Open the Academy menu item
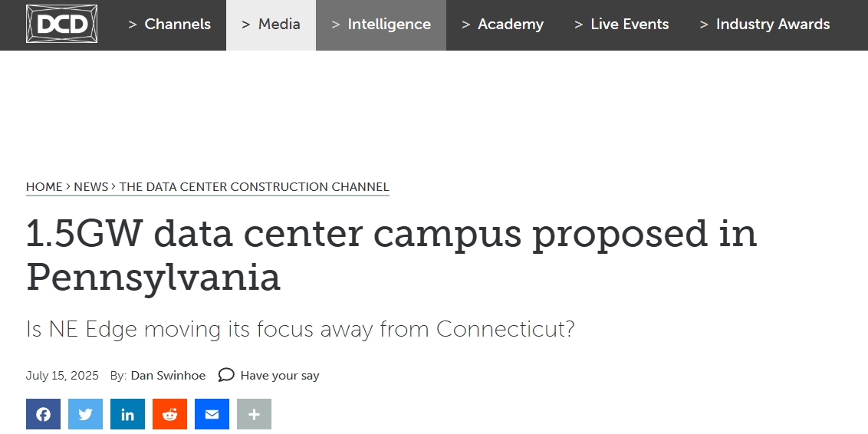This screenshot has width=868, height=434. point(503,25)
